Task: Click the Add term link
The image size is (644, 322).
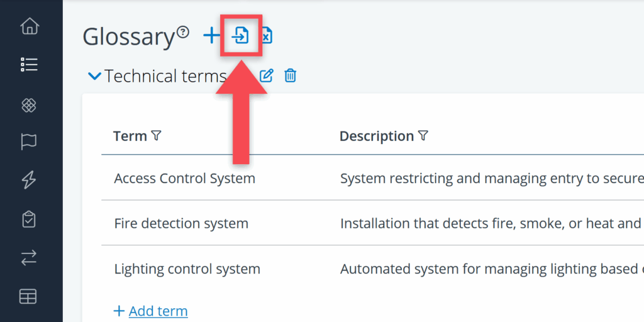Action: [x=158, y=311]
